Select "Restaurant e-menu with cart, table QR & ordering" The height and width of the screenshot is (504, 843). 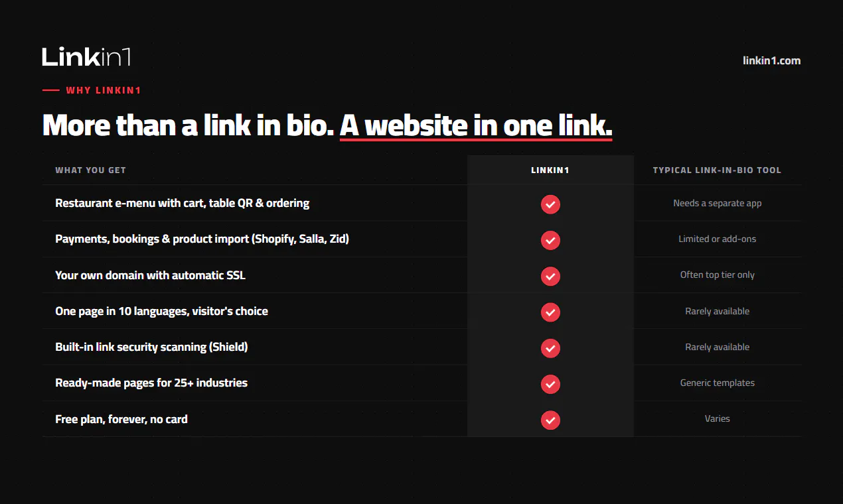[183, 203]
